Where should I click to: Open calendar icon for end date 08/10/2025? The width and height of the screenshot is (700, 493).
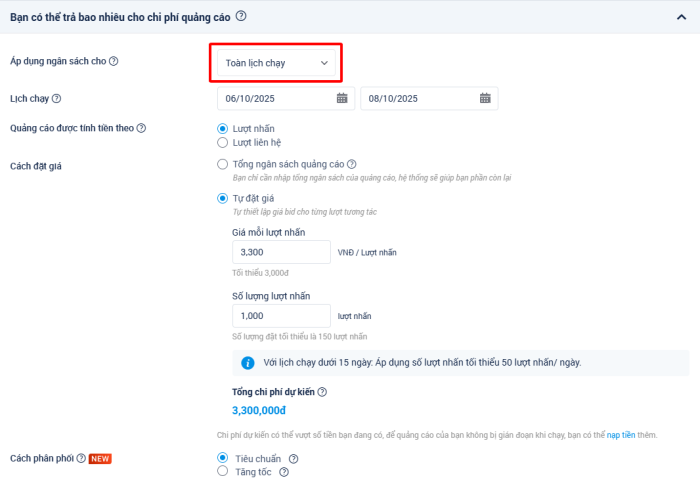[485, 98]
